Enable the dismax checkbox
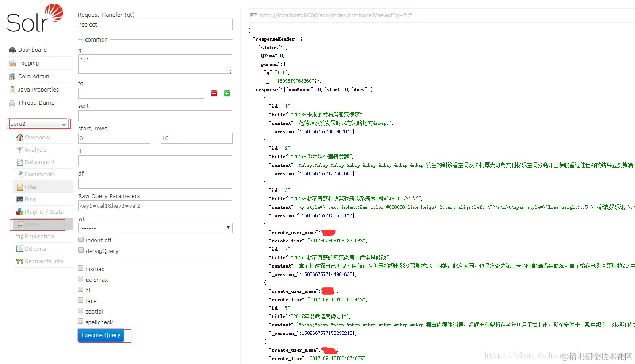This screenshot has width=635, height=364. tap(81, 268)
